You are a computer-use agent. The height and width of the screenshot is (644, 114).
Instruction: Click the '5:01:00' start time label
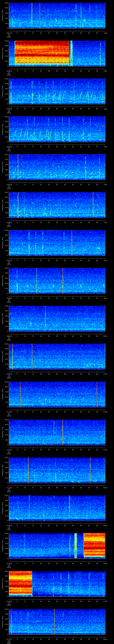(x=9, y=33)
